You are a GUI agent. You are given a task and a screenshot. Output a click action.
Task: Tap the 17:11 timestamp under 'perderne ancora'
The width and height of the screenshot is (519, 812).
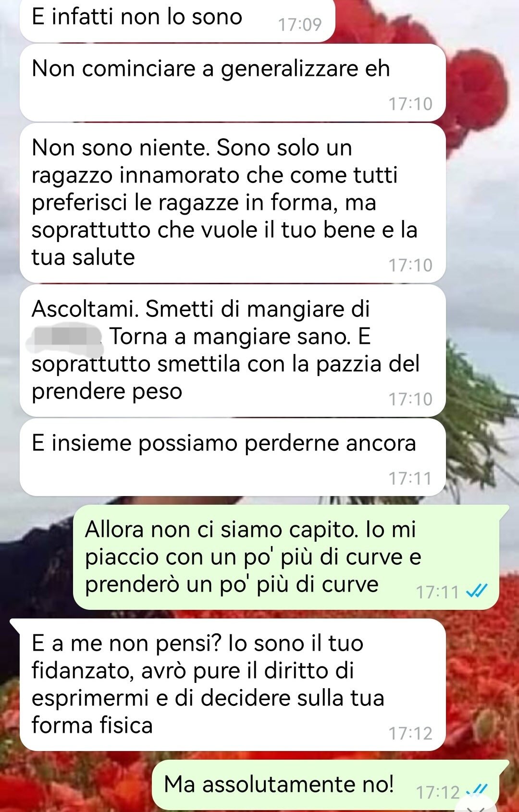coord(410,478)
